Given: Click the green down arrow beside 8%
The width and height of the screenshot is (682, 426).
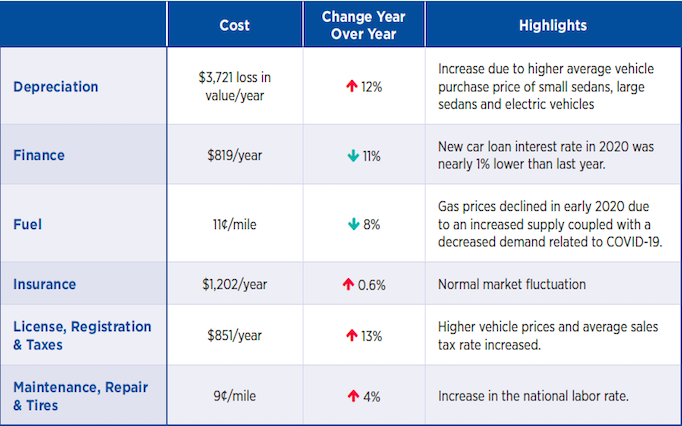Looking at the screenshot, I should click(x=353, y=224).
